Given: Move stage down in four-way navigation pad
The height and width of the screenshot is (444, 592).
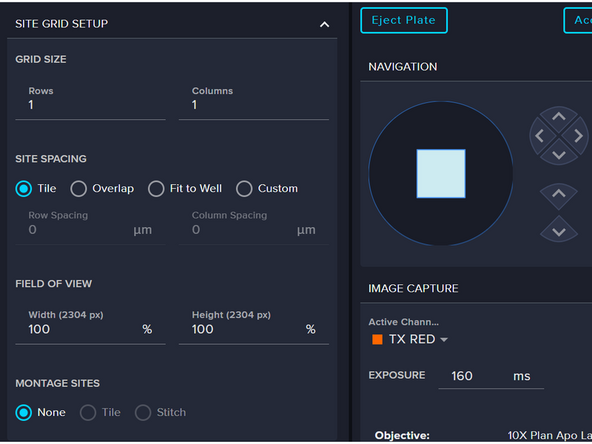Looking at the screenshot, I should pos(559,155).
